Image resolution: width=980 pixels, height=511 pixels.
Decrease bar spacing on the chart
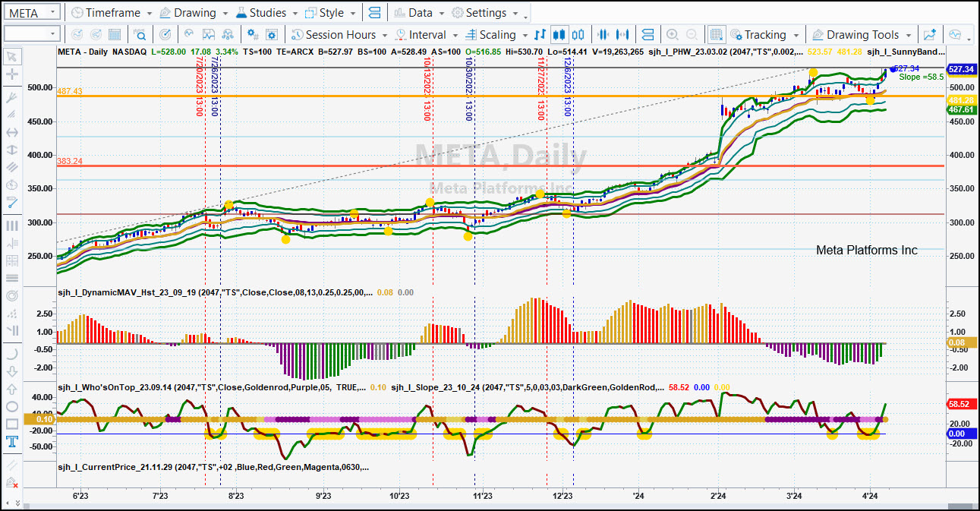point(604,35)
